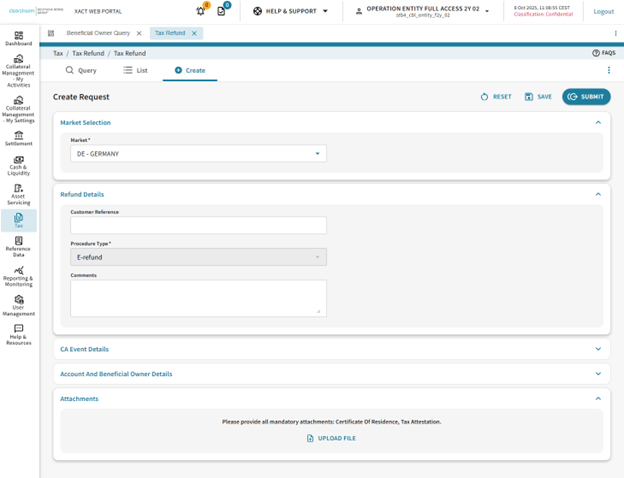The height and width of the screenshot is (478, 624).
Task: Open the Market dropdown showing DE - GERMANY
Action: [x=198, y=154]
